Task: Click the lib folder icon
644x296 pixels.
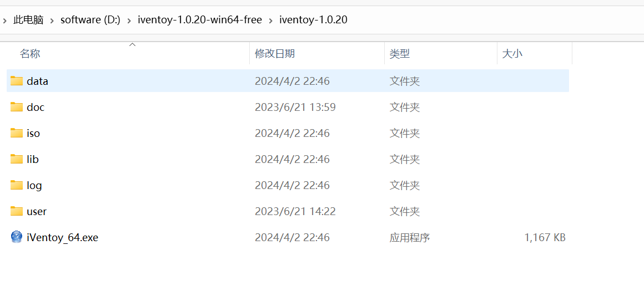Action: [x=17, y=159]
